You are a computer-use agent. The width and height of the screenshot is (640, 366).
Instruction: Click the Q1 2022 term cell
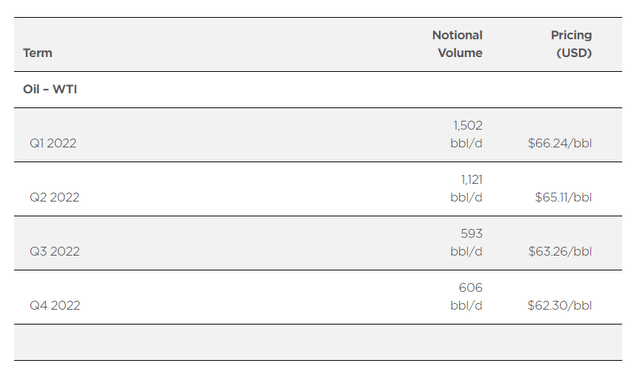(x=53, y=144)
